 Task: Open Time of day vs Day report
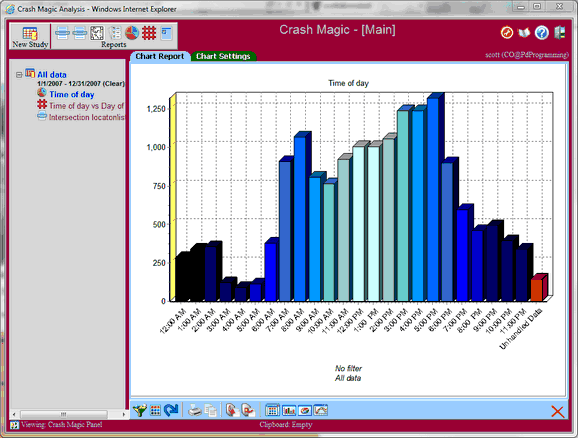[86, 106]
